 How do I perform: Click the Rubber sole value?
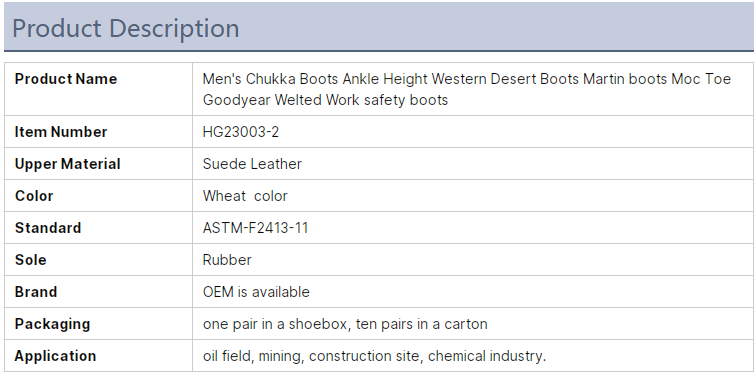[227, 260]
